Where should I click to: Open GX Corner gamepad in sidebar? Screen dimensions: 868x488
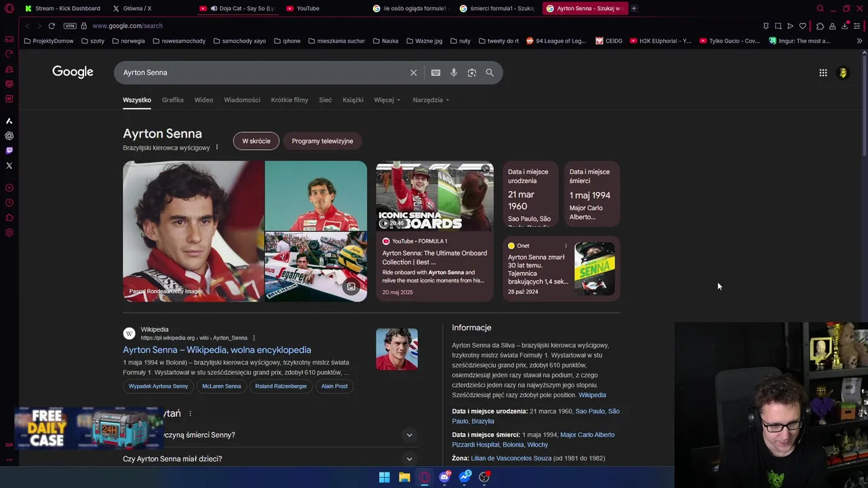coord(9,39)
